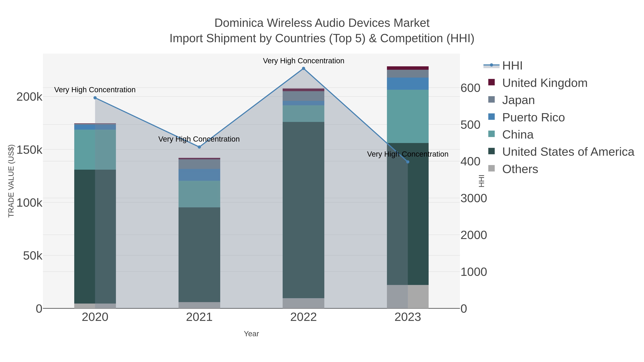
Task: Click the 2023 x-axis label
Action: [408, 317]
